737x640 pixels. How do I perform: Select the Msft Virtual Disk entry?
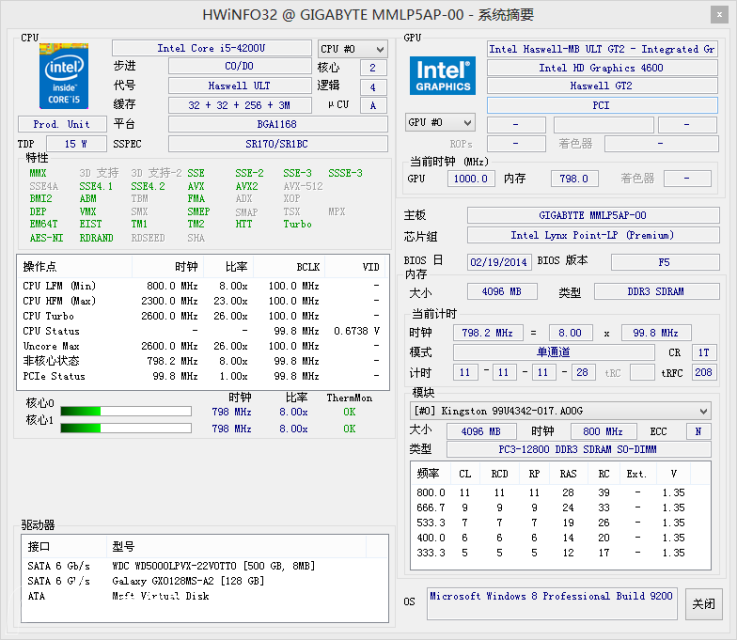(160, 596)
